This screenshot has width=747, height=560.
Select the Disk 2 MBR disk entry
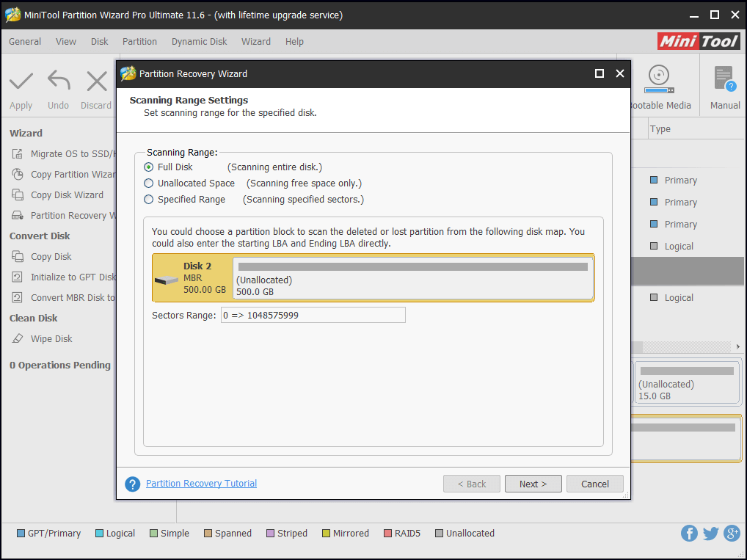coord(192,278)
